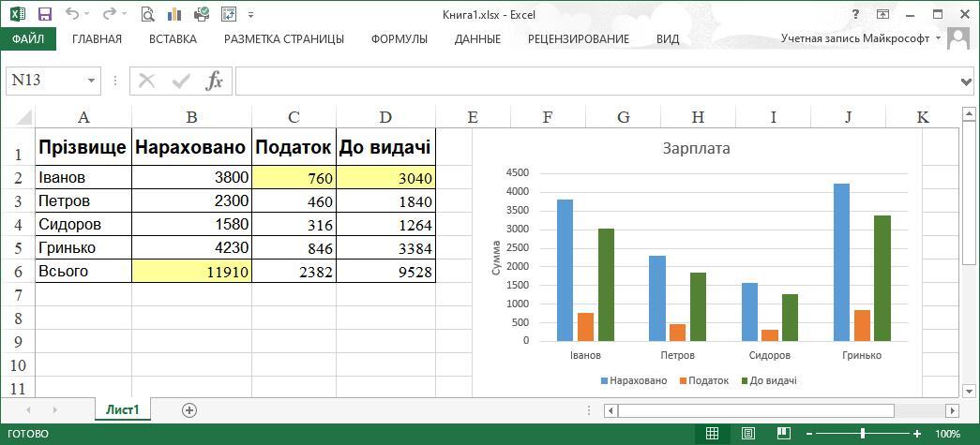Image resolution: width=980 pixels, height=445 pixels.
Task: Open the ФОРМУЛЫ tab
Action: point(399,38)
